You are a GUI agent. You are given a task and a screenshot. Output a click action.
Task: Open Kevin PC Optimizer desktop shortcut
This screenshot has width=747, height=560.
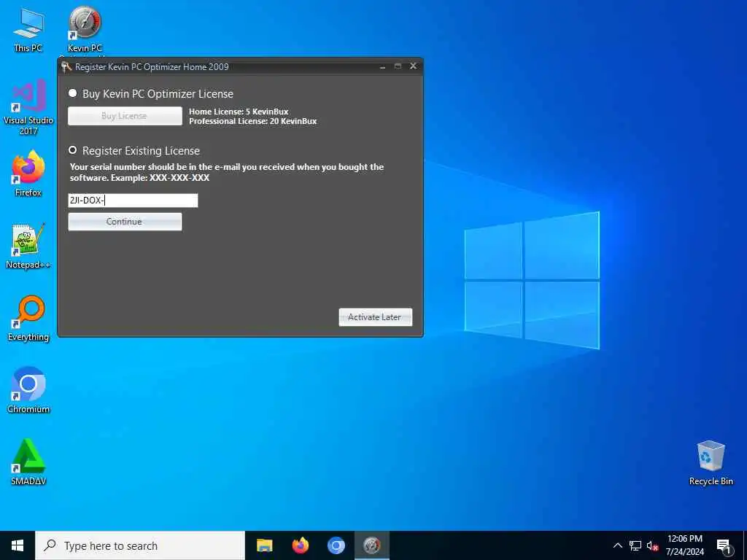tap(85, 29)
